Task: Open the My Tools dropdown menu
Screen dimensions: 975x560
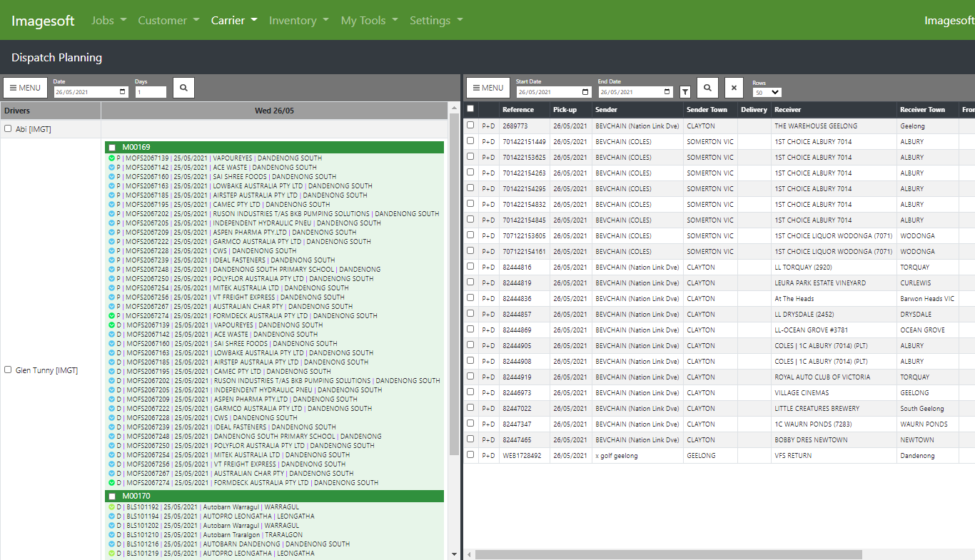Action: click(369, 20)
